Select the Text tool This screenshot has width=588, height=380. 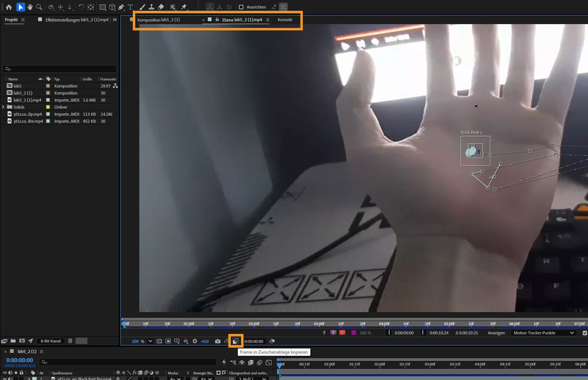point(130,7)
